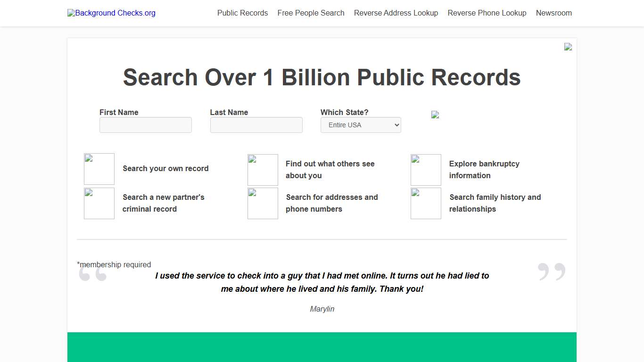Click the closing quotation marks graphic
This screenshot has height=362, width=644.
coord(551,271)
